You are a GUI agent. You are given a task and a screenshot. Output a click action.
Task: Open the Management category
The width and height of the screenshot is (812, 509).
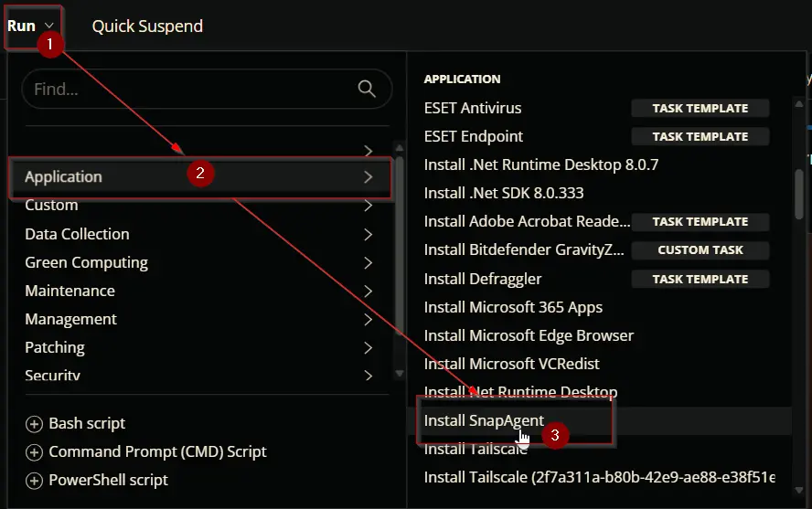pyautogui.click(x=71, y=320)
